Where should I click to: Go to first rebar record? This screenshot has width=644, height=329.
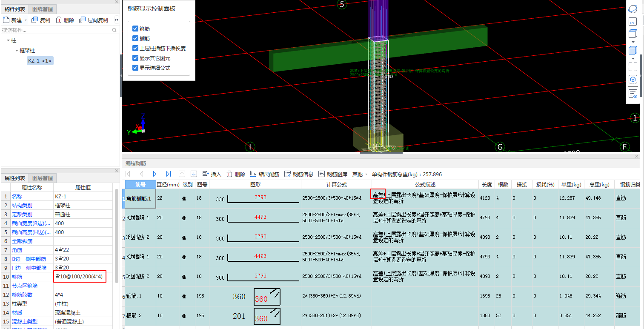coord(128,174)
